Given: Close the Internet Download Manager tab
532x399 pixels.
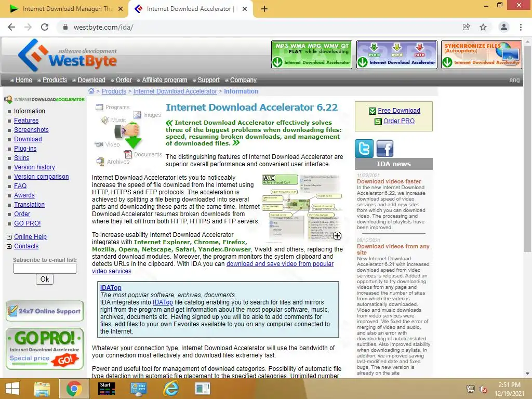Looking at the screenshot, I should [x=121, y=9].
